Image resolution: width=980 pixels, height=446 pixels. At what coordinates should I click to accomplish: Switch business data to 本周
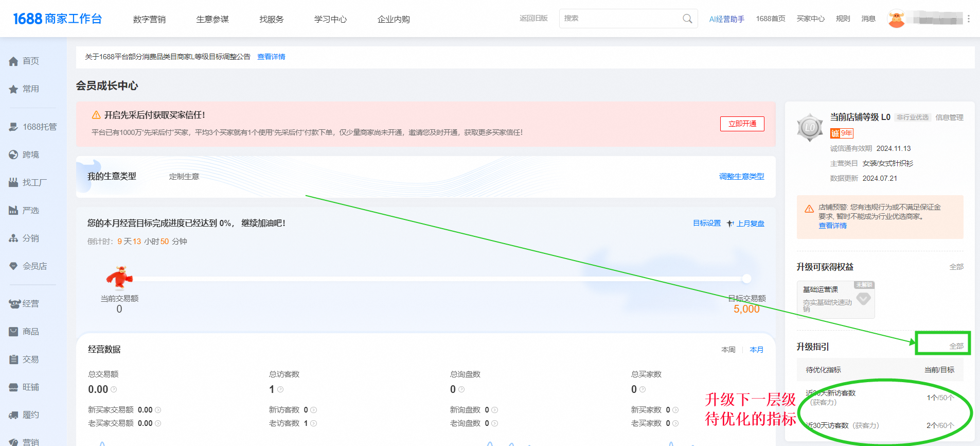[x=728, y=350]
